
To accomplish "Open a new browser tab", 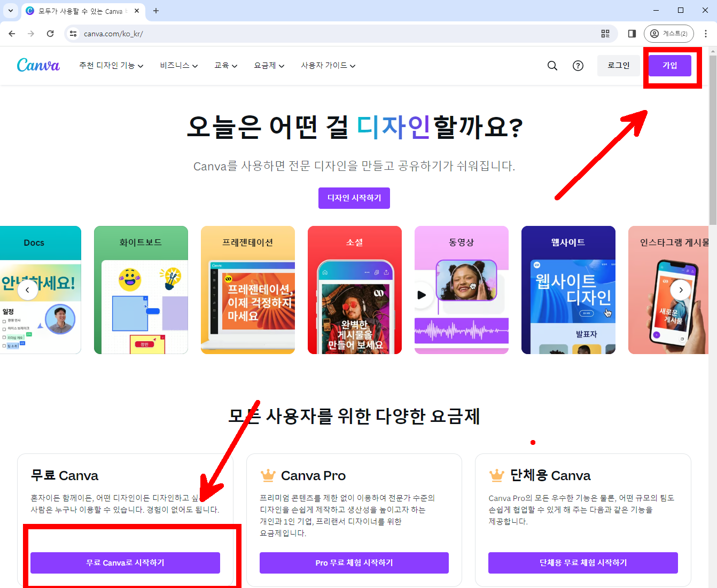I will pos(156,11).
